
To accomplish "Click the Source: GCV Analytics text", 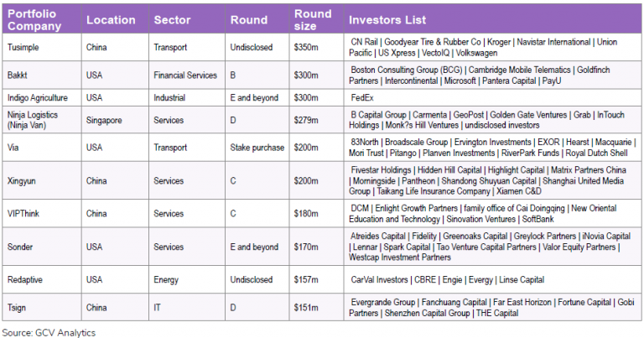I will pyautogui.click(x=49, y=333).
